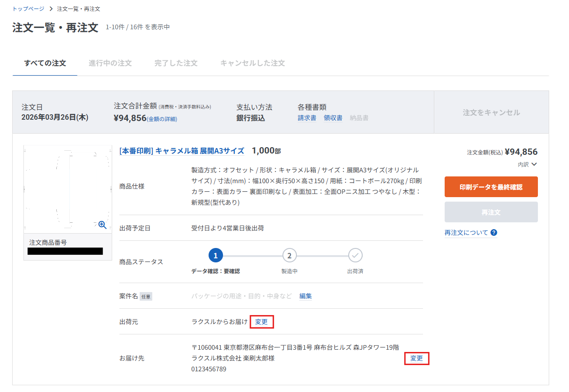Click the breadcrumb chevron after トップページ

[x=51, y=9]
